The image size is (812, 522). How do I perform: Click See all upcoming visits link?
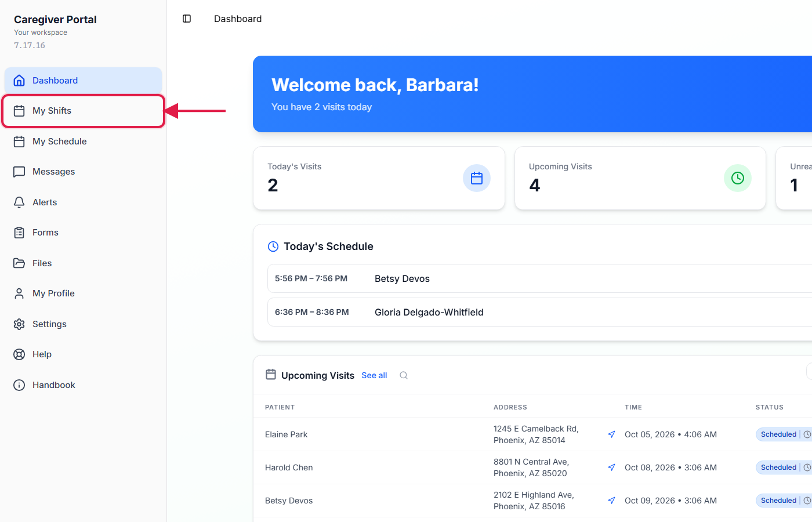pos(374,375)
